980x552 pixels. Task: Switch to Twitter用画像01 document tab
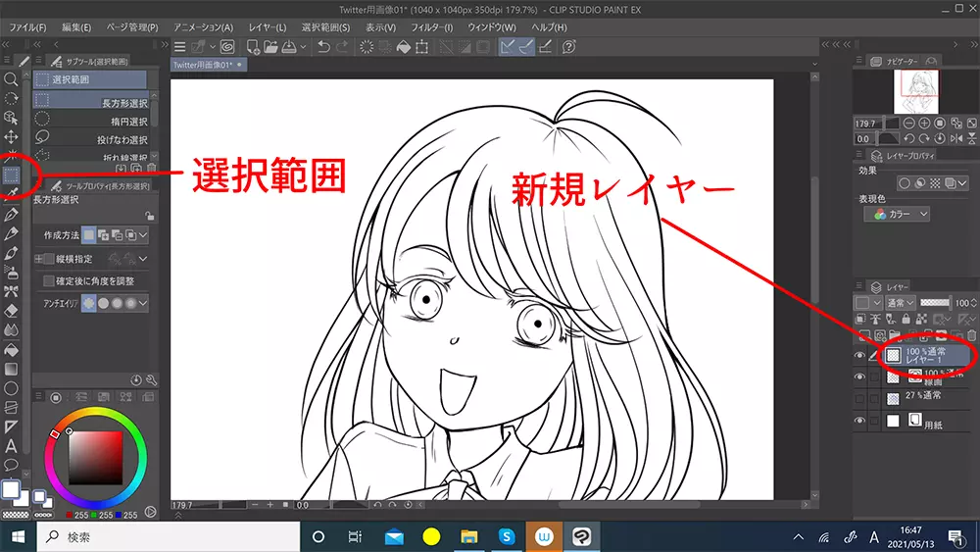[x=208, y=65]
